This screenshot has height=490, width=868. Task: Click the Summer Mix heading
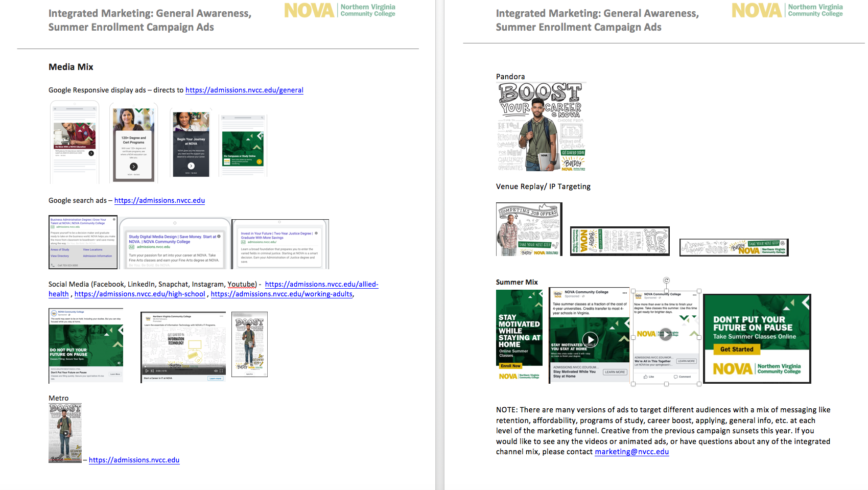point(517,282)
